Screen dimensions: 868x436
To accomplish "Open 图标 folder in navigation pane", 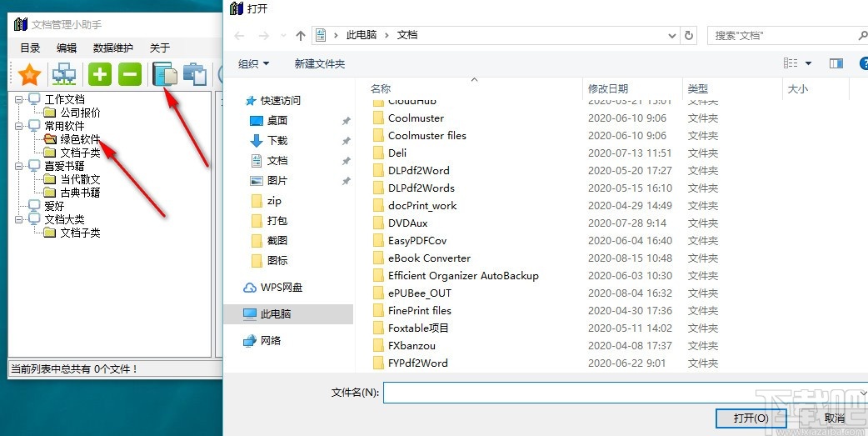I will pyautogui.click(x=277, y=260).
